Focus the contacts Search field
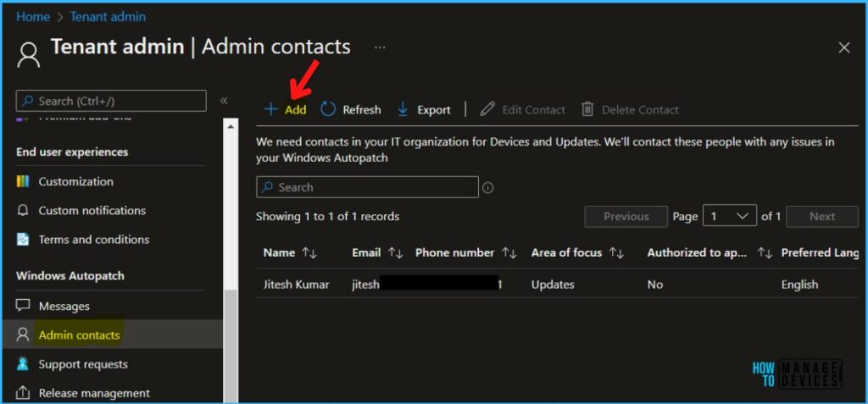The image size is (868, 404). point(368,187)
